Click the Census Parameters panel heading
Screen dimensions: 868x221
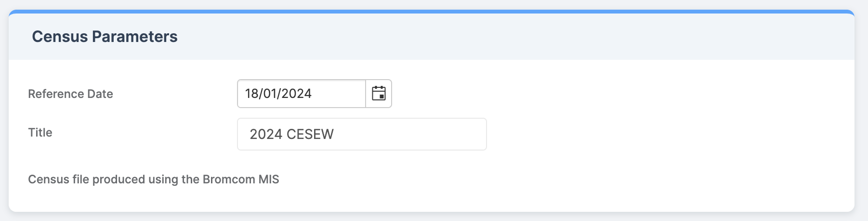point(105,37)
